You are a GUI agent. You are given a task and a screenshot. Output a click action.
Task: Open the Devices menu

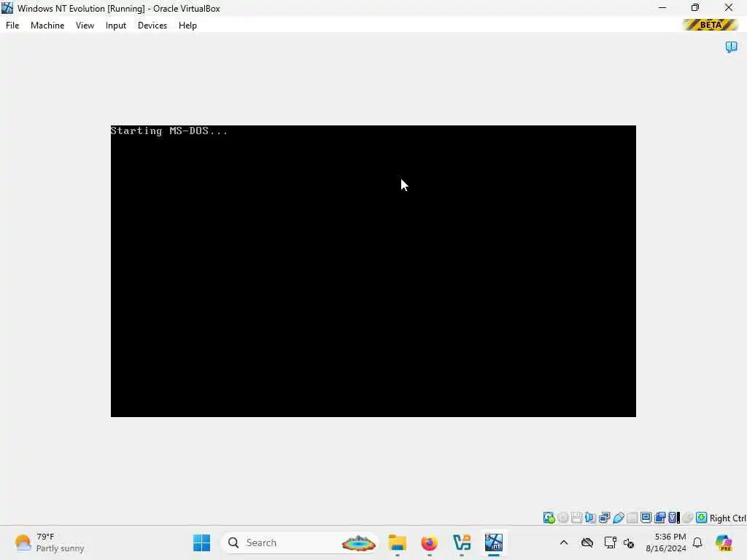pyautogui.click(x=152, y=26)
